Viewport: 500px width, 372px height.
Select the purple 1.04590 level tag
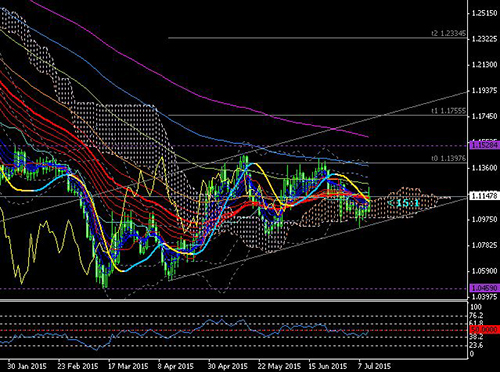click(x=484, y=287)
